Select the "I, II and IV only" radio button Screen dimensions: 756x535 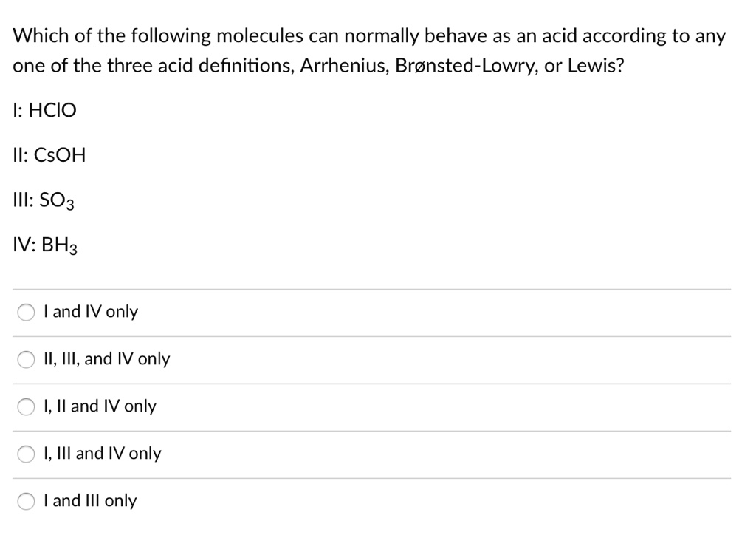tap(26, 406)
